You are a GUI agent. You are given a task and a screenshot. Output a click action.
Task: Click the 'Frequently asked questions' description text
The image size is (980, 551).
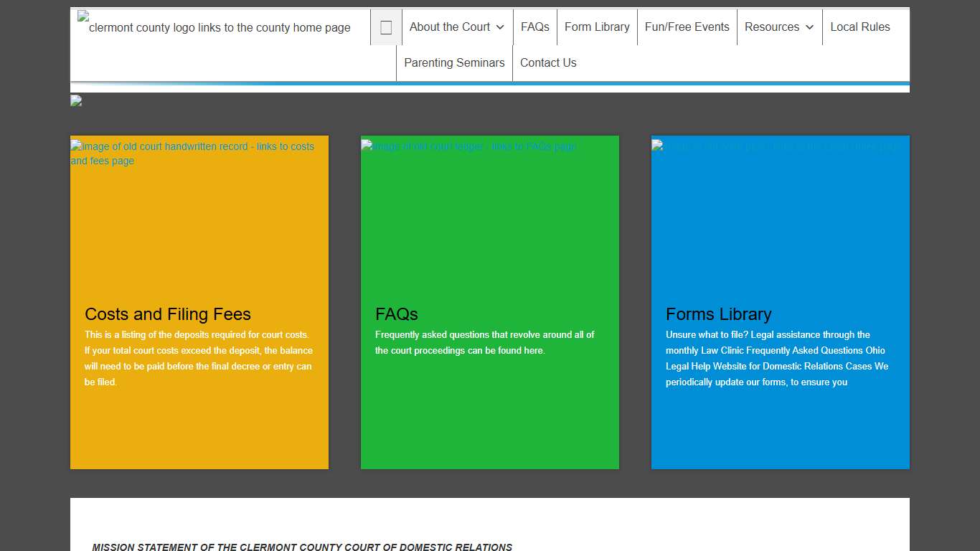pos(484,342)
